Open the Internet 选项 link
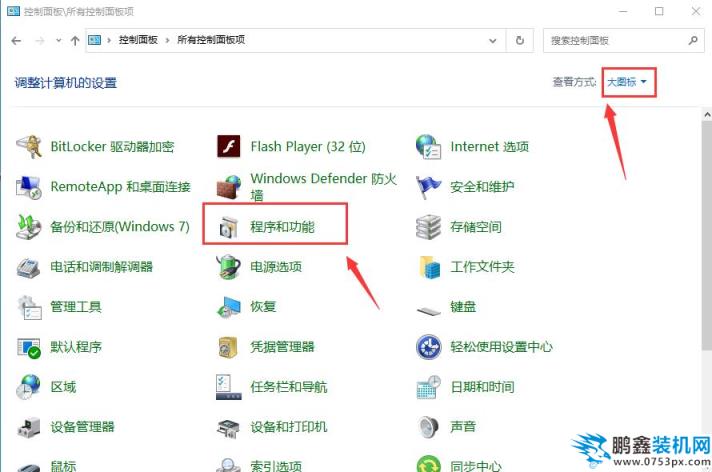This screenshot has width=712, height=472. pyautogui.click(x=490, y=147)
